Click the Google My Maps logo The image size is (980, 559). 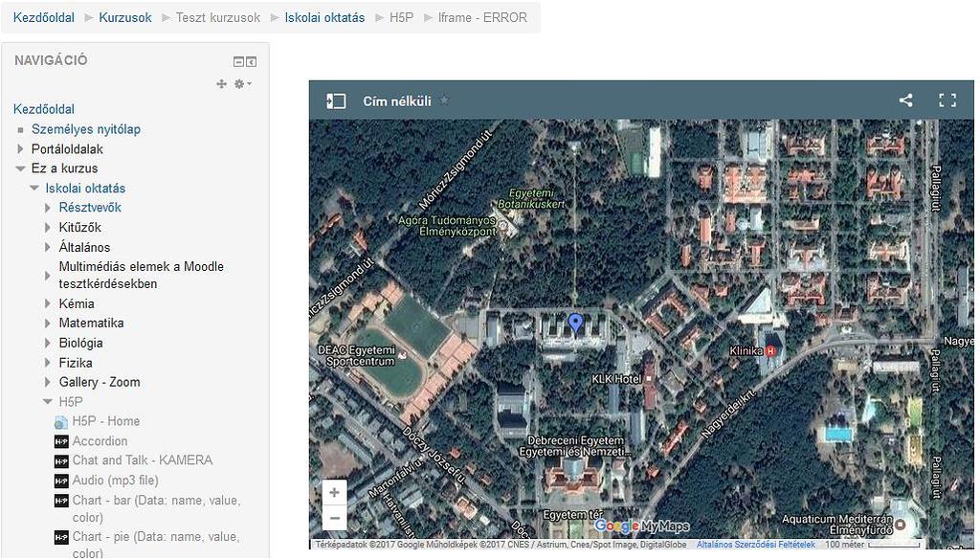click(642, 526)
